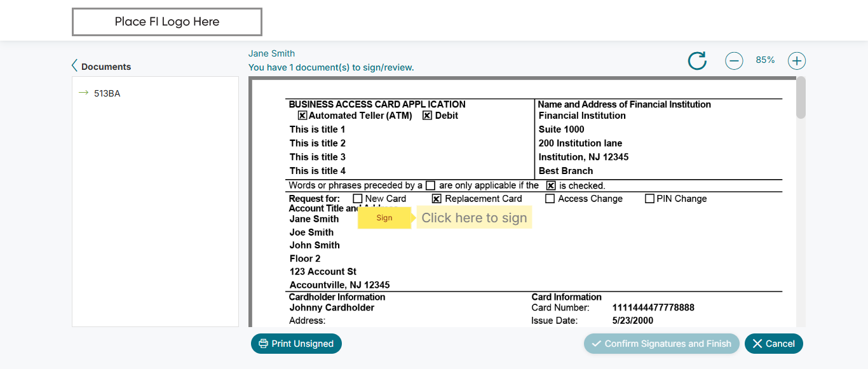Screen dimensions: 868x369
Task: Select the 513BA document in list
Action: 107,93
